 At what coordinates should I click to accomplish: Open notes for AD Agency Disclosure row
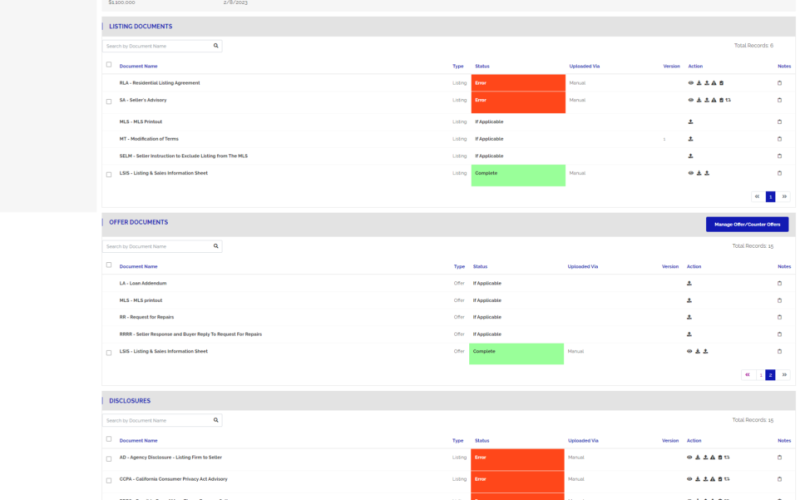click(x=780, y=458)
